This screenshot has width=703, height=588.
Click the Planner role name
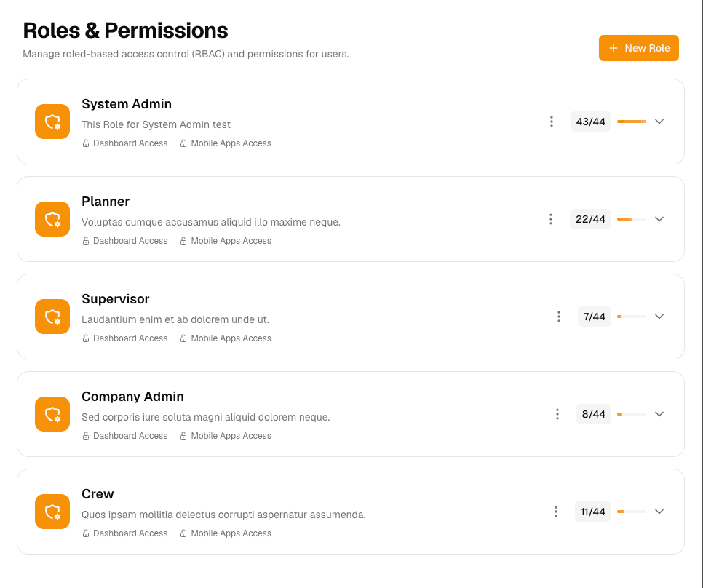point(106,202)
